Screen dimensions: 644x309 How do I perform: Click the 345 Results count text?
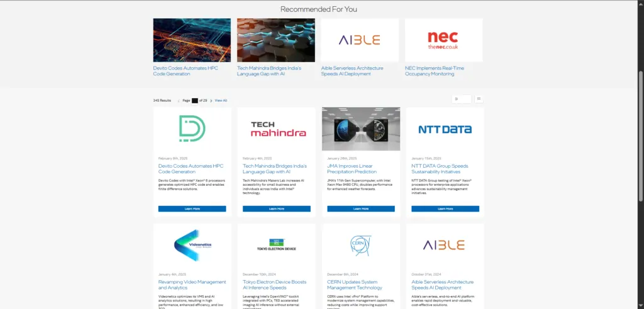point(162,100)
